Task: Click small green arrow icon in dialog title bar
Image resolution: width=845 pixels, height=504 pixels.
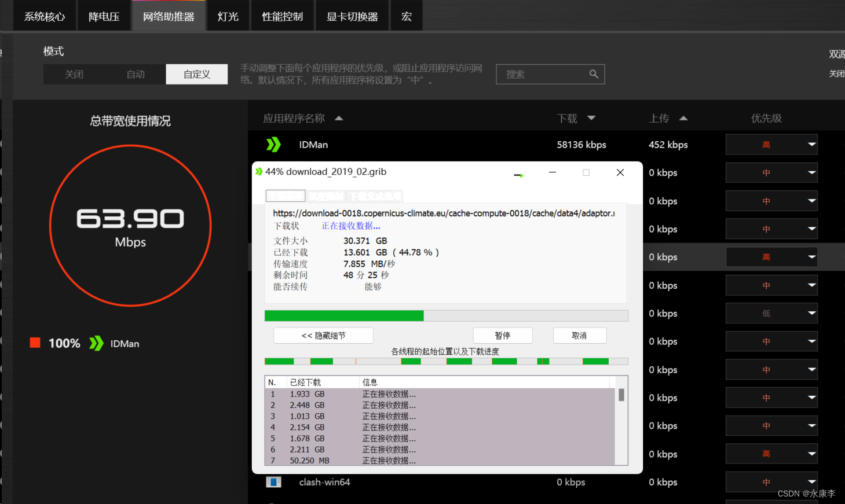Action: [x=518, y=175]
